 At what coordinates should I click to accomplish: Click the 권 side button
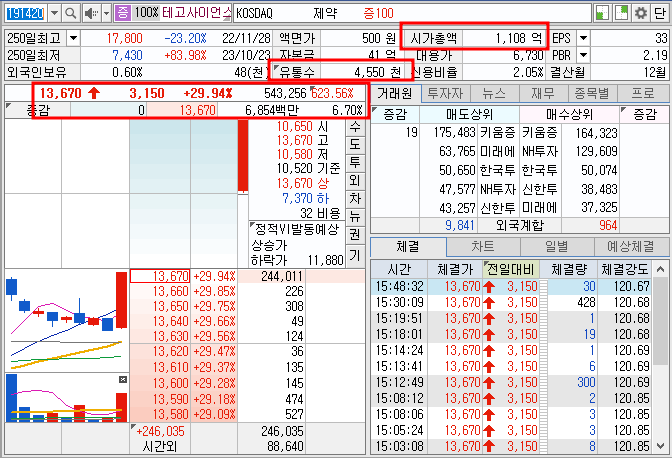click(355, 235)
